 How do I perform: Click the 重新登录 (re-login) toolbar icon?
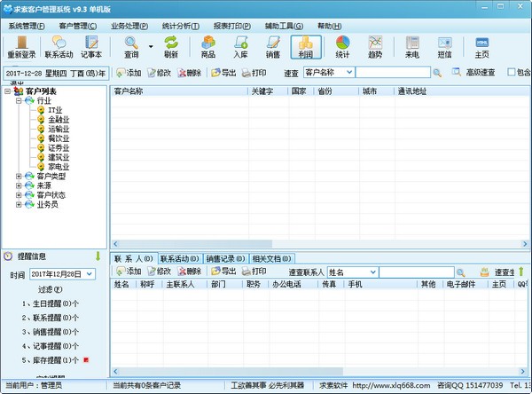21,46
